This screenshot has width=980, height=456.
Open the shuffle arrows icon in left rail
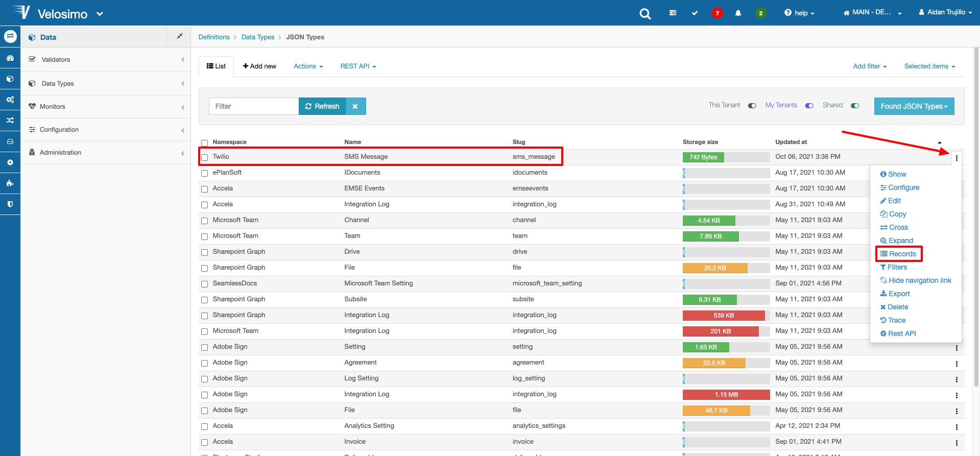pyautogui.click(x=10, y=121)
